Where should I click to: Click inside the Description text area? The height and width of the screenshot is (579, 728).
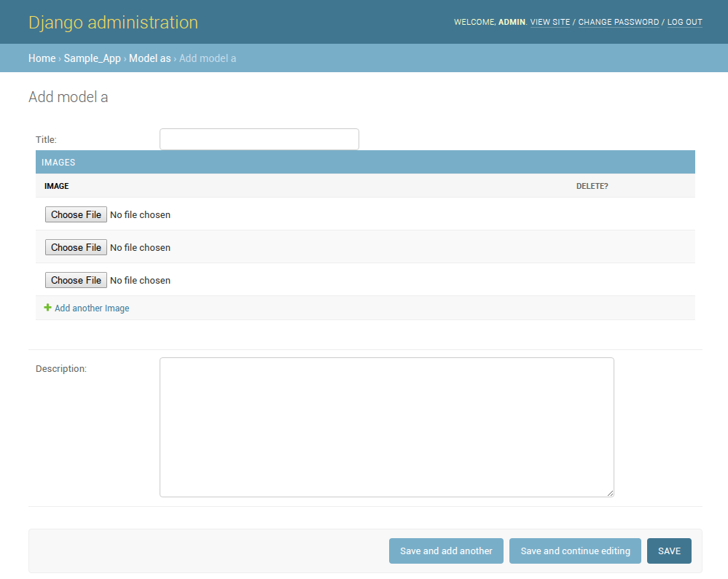386,427
